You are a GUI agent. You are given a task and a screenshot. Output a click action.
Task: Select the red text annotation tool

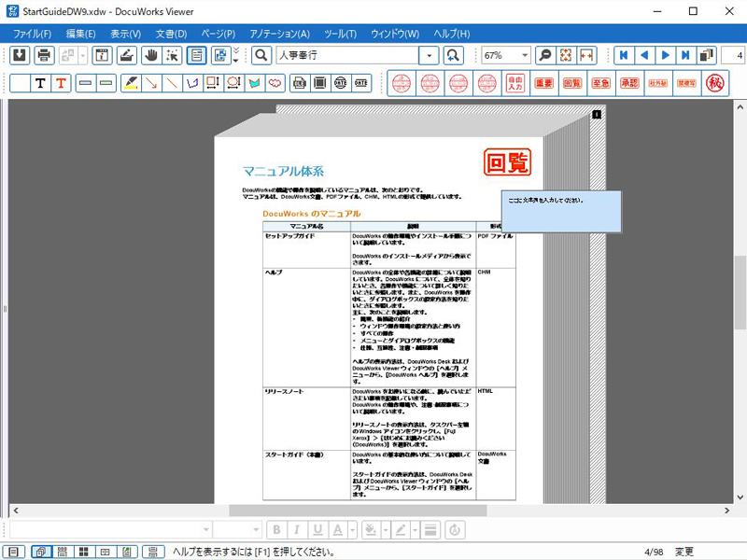click(61, 83)
